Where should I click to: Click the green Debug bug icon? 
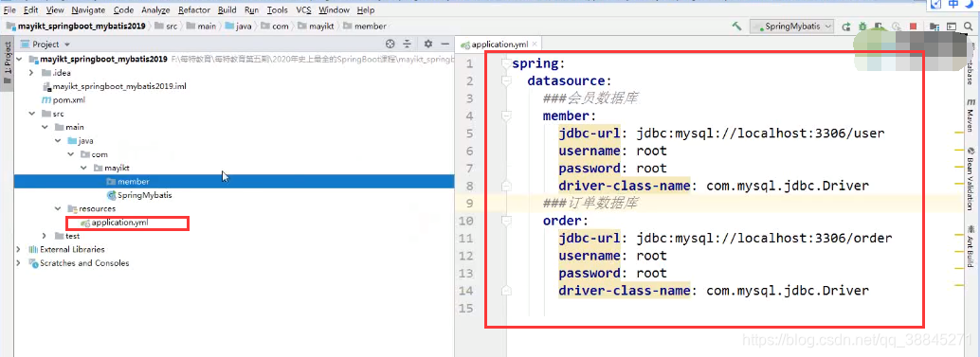pos(863,27)
